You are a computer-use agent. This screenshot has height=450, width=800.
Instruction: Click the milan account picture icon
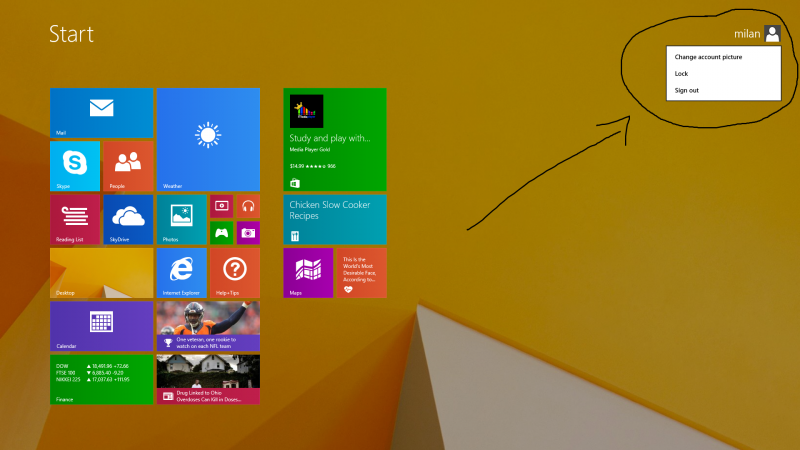point(772,34)
